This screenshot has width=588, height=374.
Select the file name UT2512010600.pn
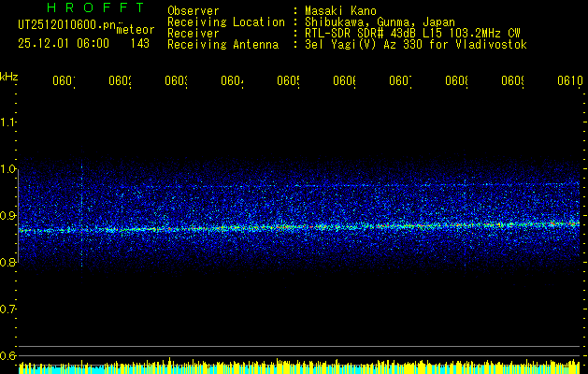[x=67, y=25]
